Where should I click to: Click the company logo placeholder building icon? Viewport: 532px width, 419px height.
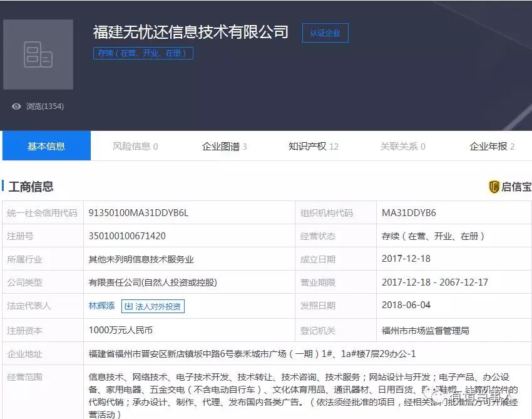tap(38, 54)
